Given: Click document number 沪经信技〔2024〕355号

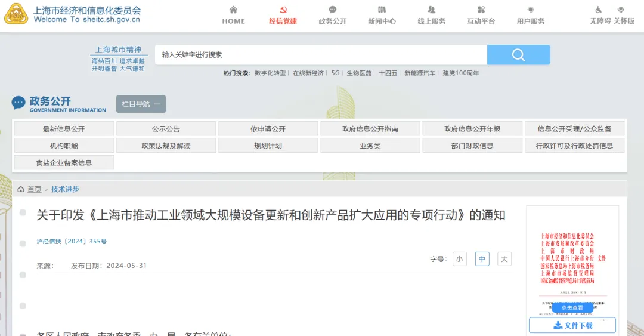Looking at the screenshot, I should click(x=72, y=242).
